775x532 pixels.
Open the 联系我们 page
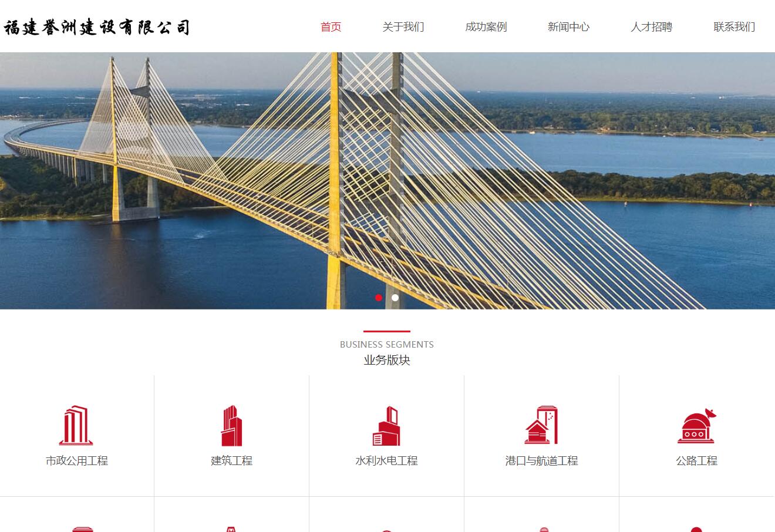coord(734,26)
